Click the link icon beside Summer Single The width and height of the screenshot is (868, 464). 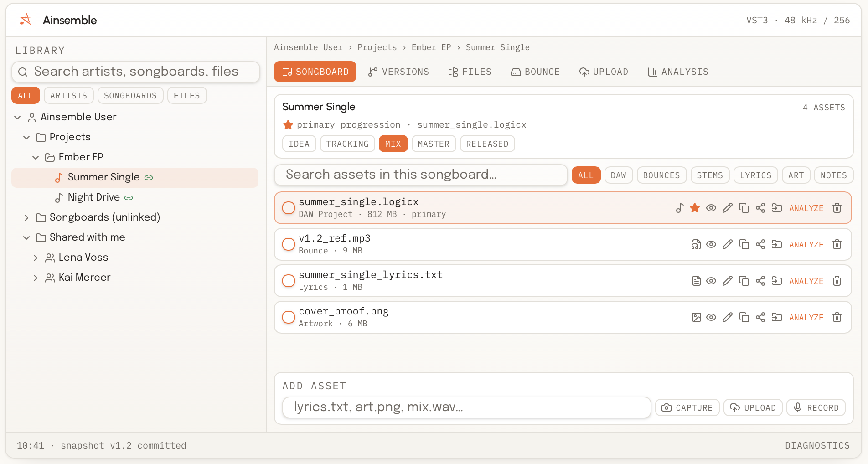[x=149, y=178]
